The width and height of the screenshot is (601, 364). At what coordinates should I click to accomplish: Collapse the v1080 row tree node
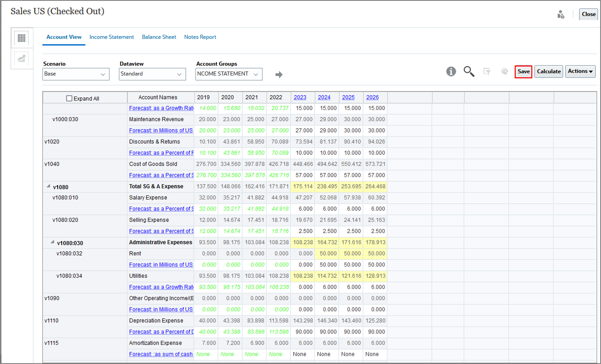click(x=48, y=186)
